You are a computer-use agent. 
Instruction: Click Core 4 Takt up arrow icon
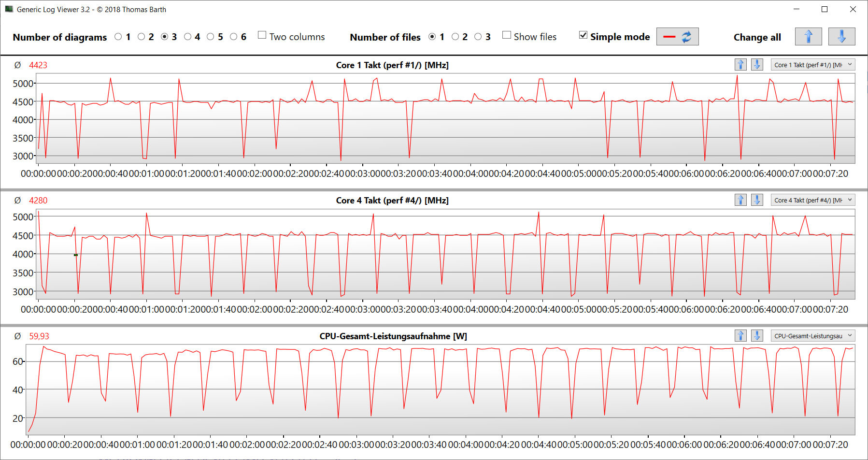740,200
